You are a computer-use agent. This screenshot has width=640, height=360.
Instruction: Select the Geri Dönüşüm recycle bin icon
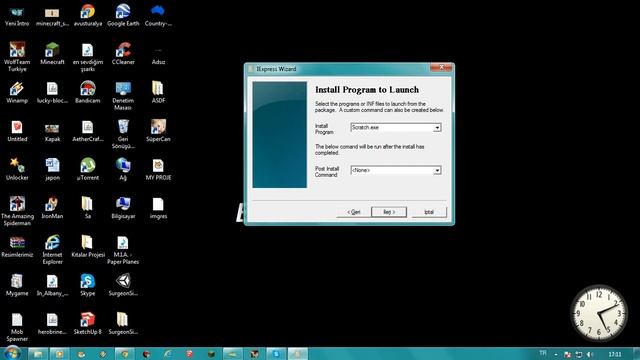point(123,134)
